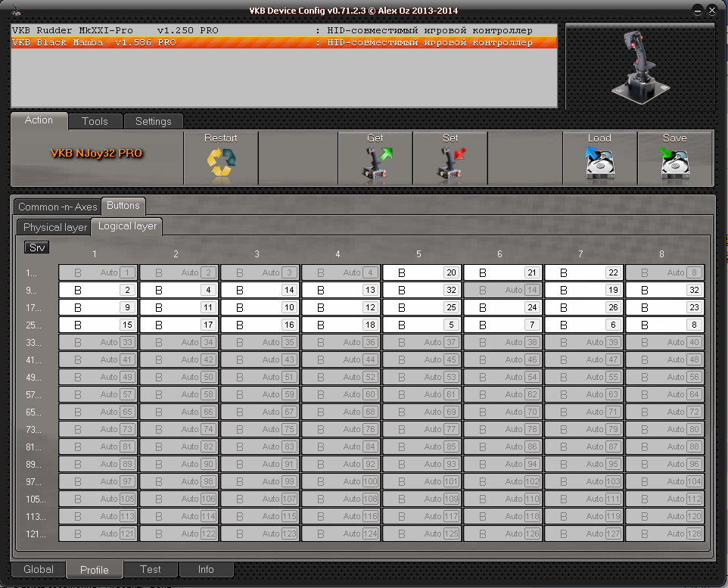Click button cell B mapped to 15
This screenshot has width=728, height=588.
click(x=98, y=325)
